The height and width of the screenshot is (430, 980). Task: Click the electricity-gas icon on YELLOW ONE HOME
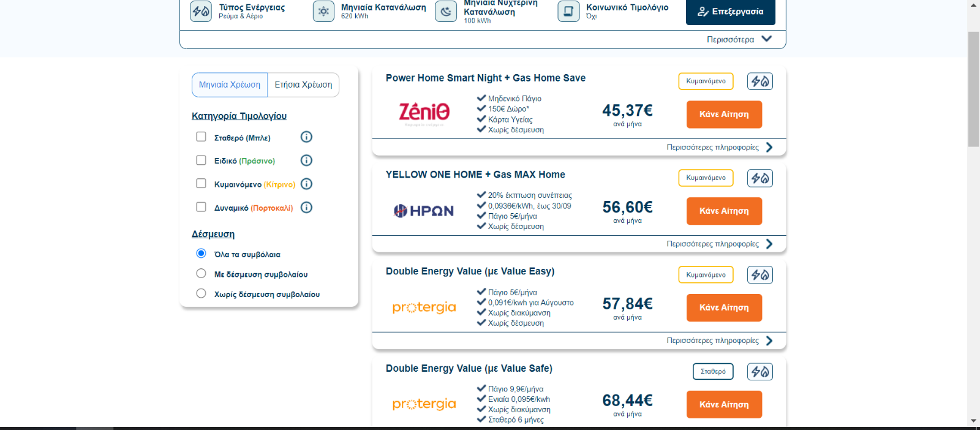coord(760,178)
